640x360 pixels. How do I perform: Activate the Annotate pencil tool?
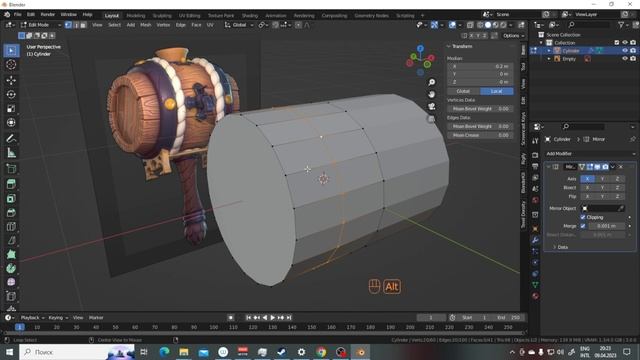click(11, 139)
